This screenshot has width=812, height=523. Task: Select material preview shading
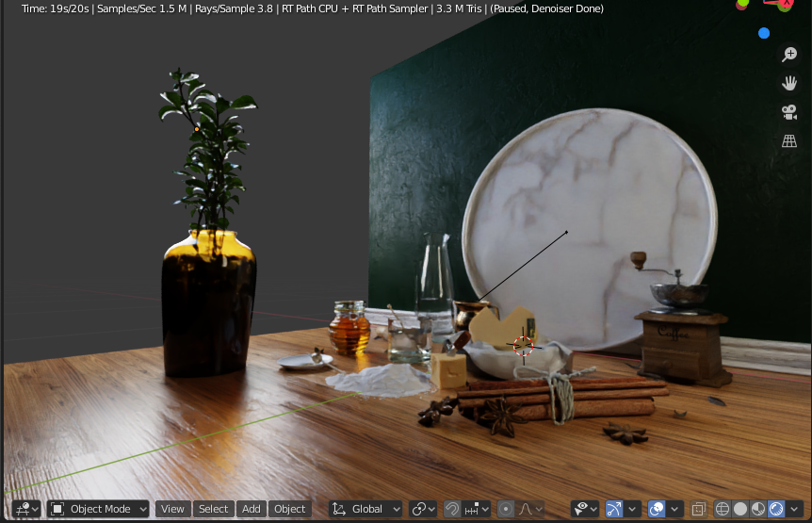click(758, 509)
